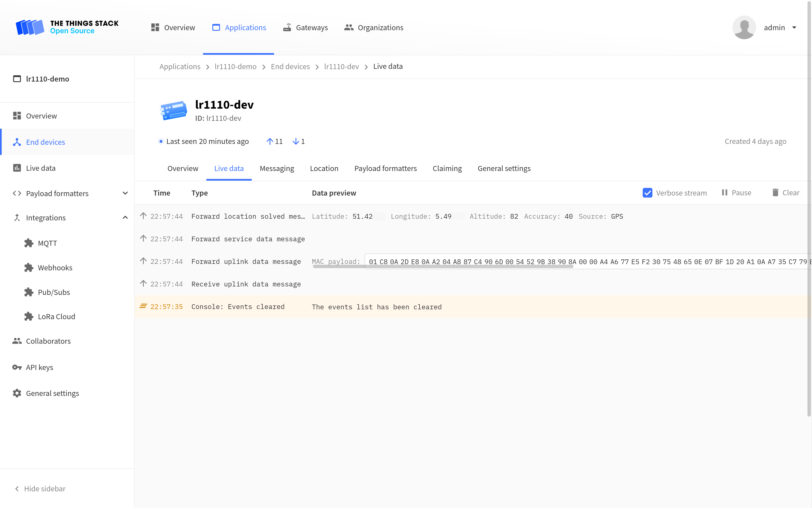Click The Things Stack logo
This screenshot has width=812, height=508.
pyautogui.click(x=67, y=27)
